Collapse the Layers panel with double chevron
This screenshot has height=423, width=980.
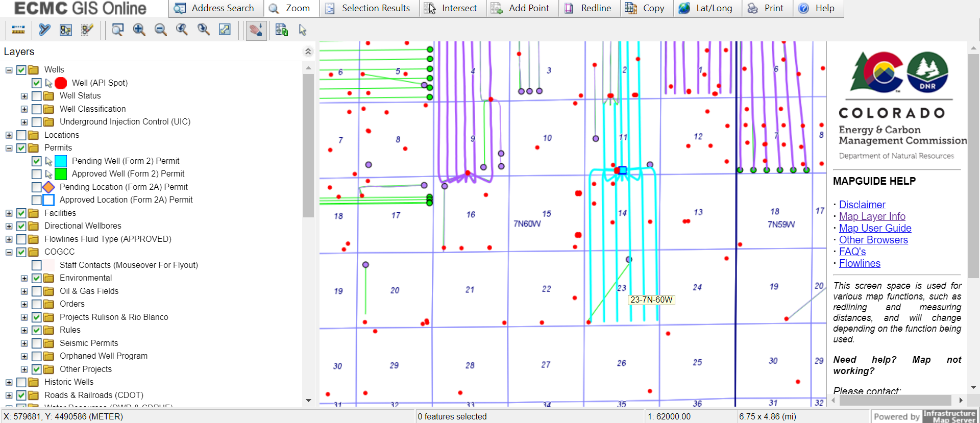pos(308,52)
